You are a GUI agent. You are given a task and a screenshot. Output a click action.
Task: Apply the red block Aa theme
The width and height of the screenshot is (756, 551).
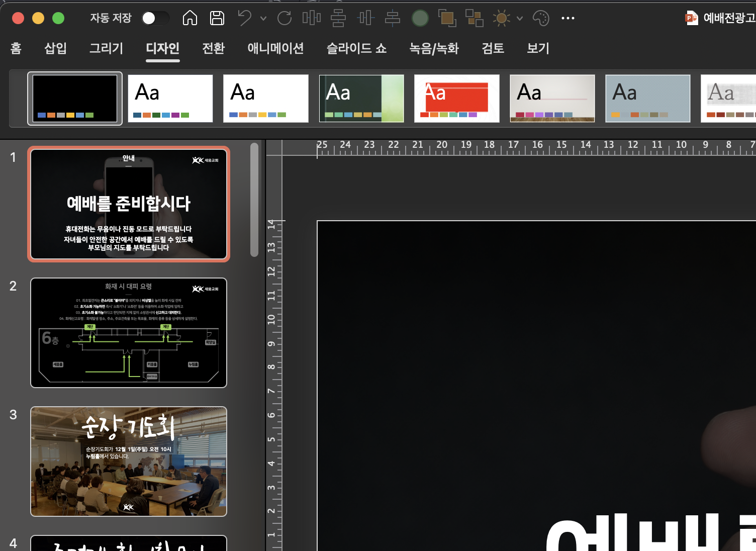point(457,99)
